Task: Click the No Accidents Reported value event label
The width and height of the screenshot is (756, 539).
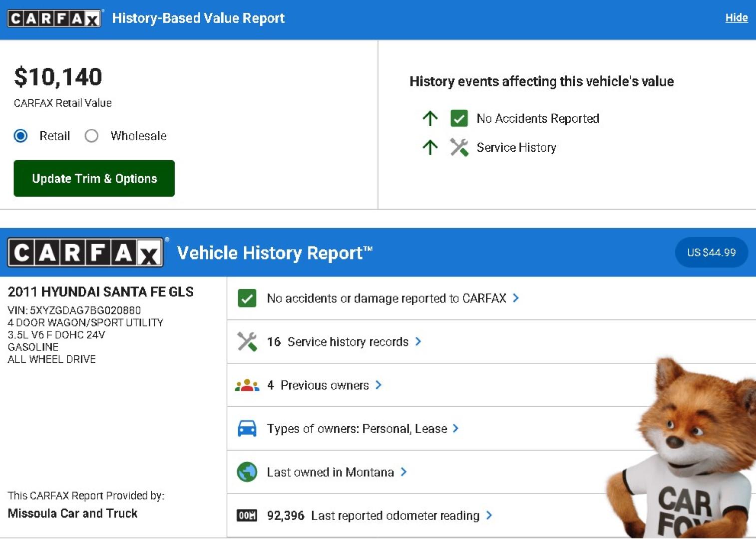Action: [538, 118]
